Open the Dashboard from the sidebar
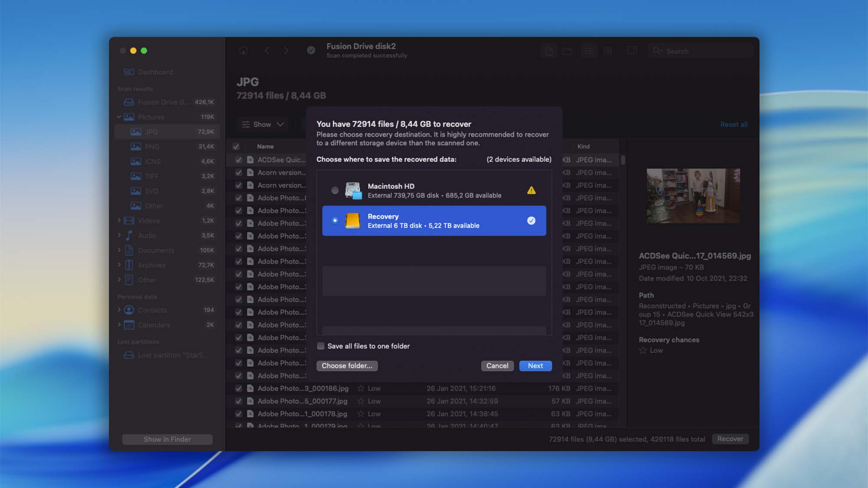Screen dimensions: 868x488 pos(155,72)
